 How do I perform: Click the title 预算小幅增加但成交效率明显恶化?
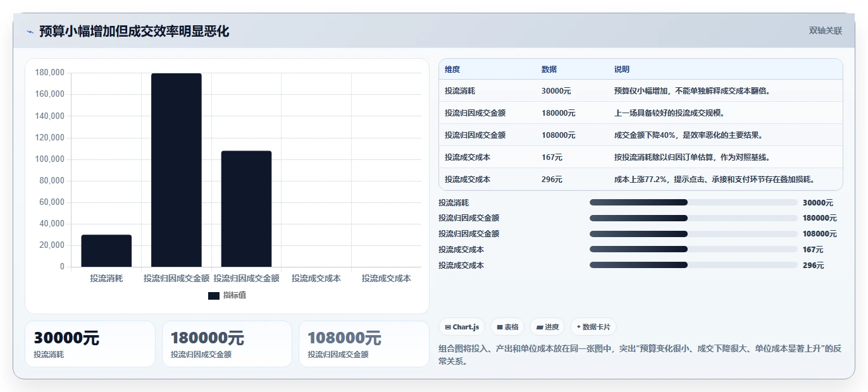click(x=134, y=31)
